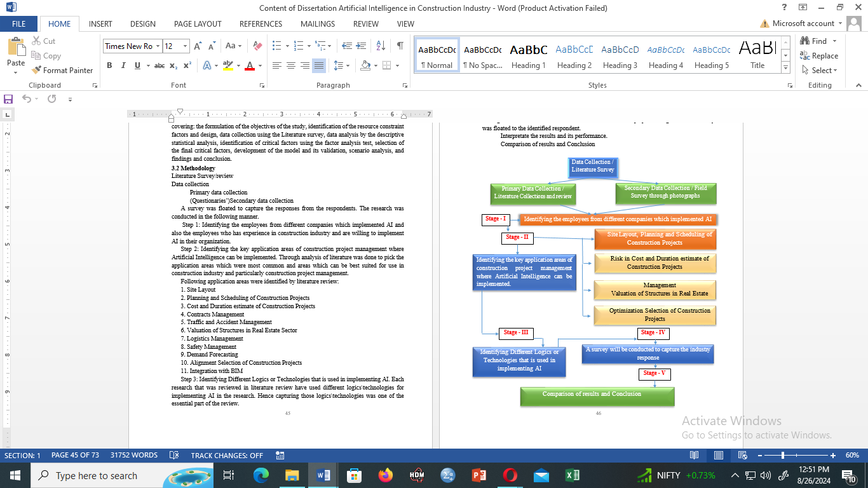Switch to the DESIGN tab
The width and height of the screenshot is (868, 488).
click(143, 24)
